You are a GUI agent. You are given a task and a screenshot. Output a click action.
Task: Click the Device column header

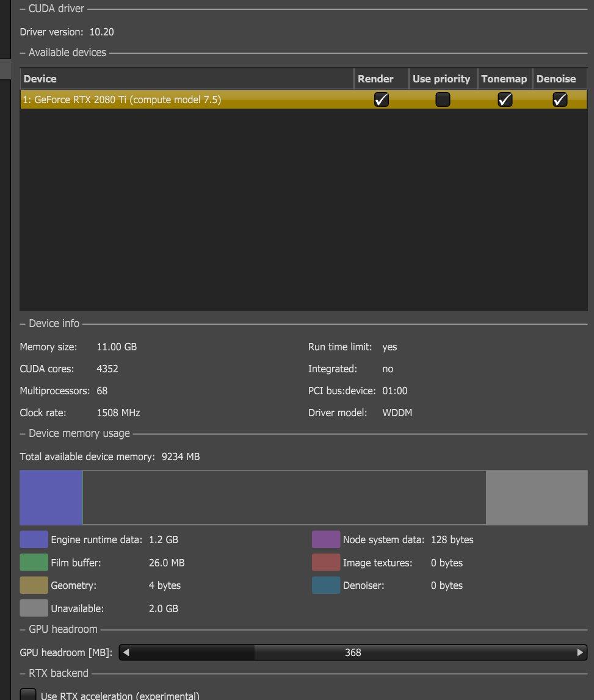pyautogui.click(x=187, y=79)
